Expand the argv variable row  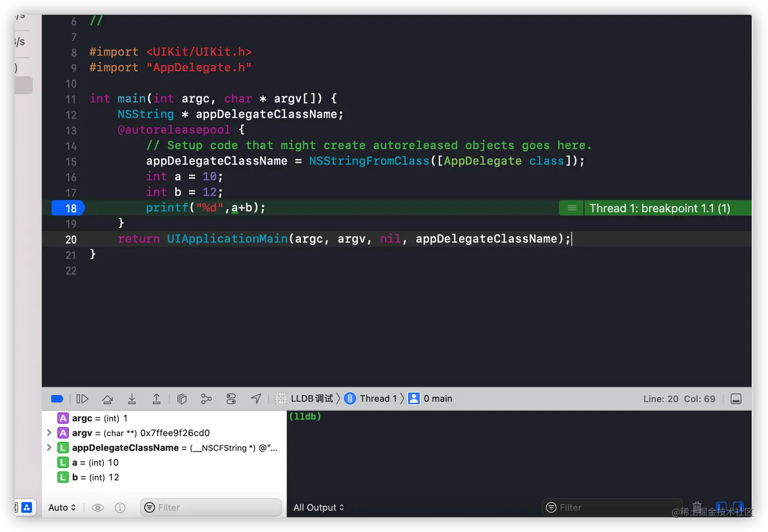(x=49, y=433)
